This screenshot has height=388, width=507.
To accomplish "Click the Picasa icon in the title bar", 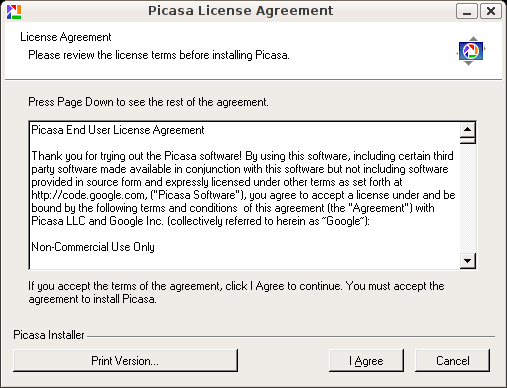I will [x=14, y=11].
